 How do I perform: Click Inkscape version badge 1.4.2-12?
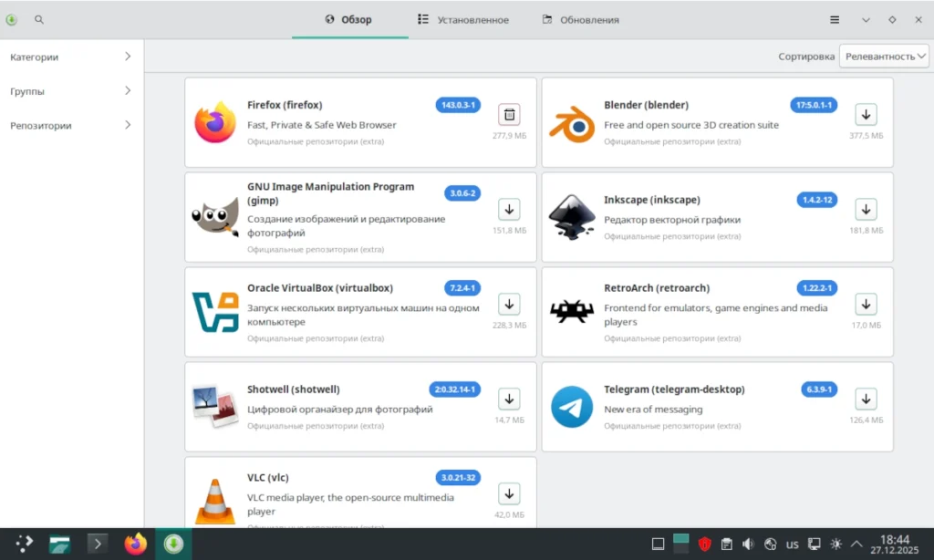pos(817,200)
